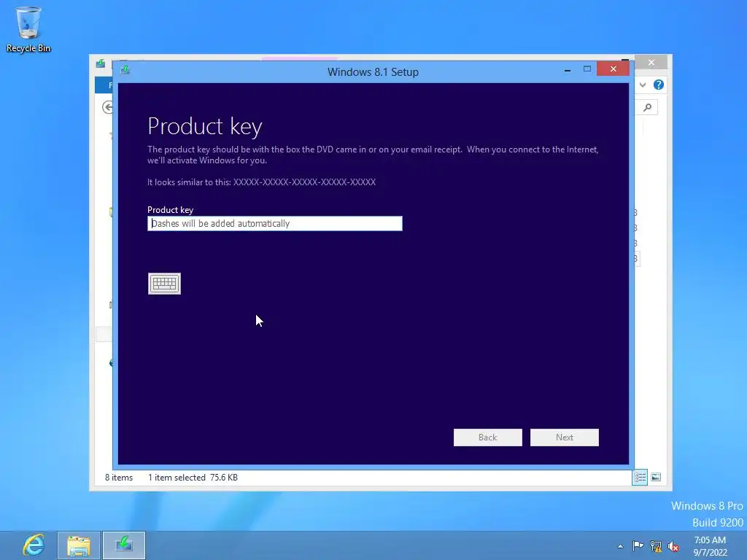
Task: Open Internet Explorer from the taskbar
Action: coord(34,545)
